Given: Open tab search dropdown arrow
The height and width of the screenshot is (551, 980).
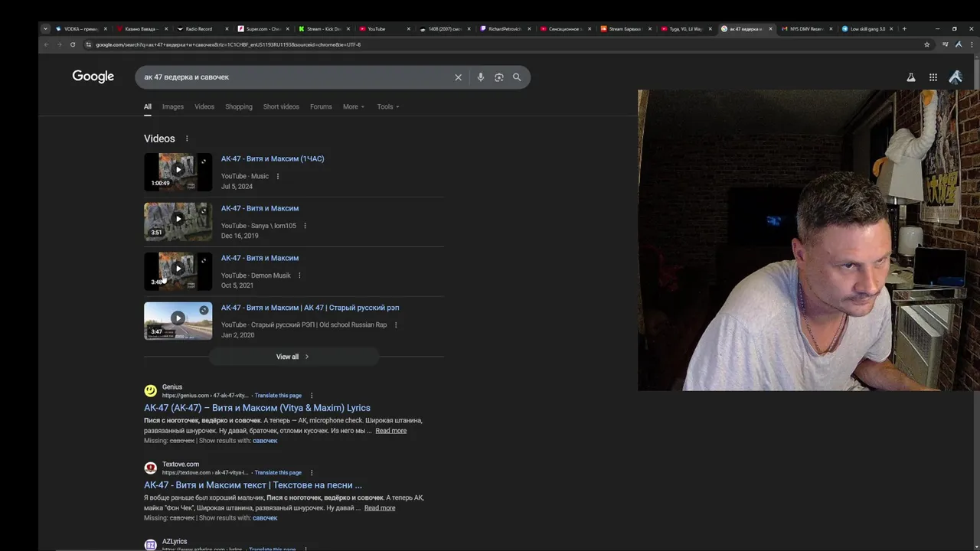Looking at the screenshot, I should [x=45, y=29].
